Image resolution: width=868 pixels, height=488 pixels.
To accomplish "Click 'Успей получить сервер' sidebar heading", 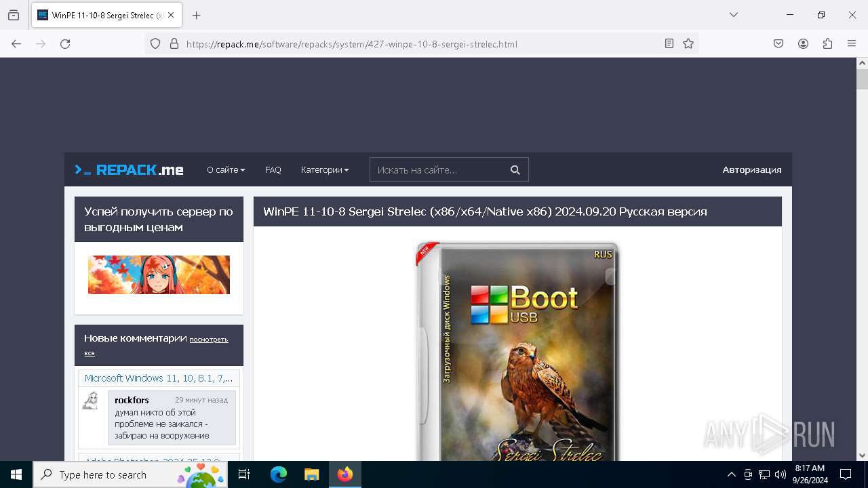I will pos(159,219).
